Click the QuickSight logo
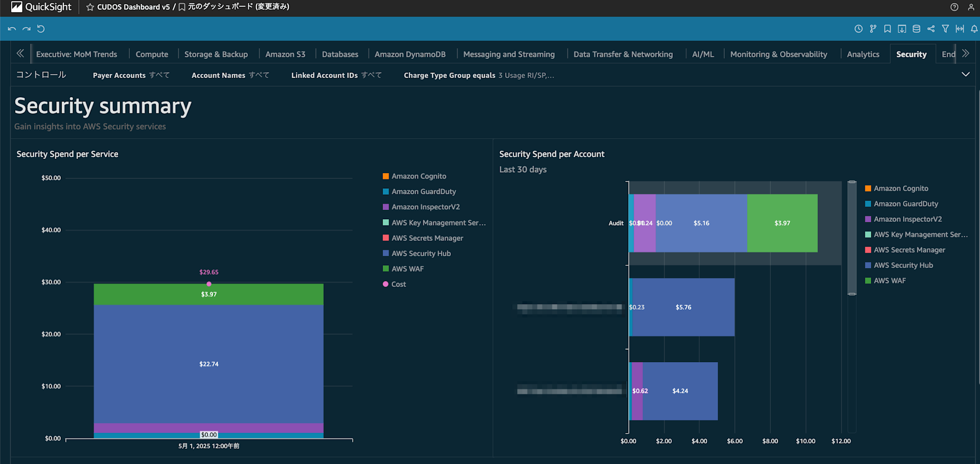 pyautogui.click(x=41, y=7)
